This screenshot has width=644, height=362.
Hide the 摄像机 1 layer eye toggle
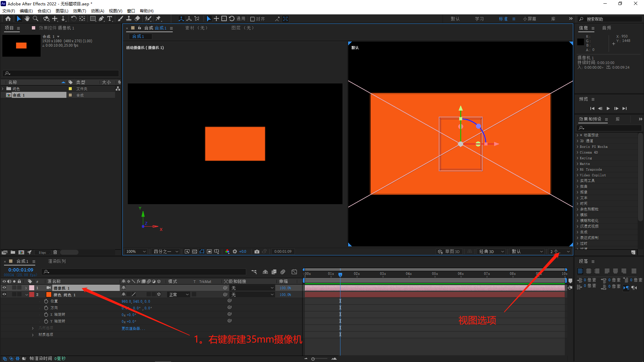pos(4,288)
